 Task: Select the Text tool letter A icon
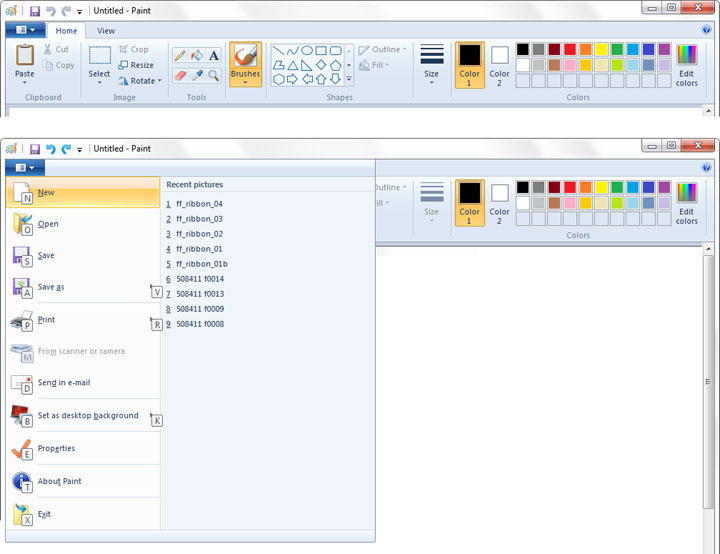click(x=214, y=56)
